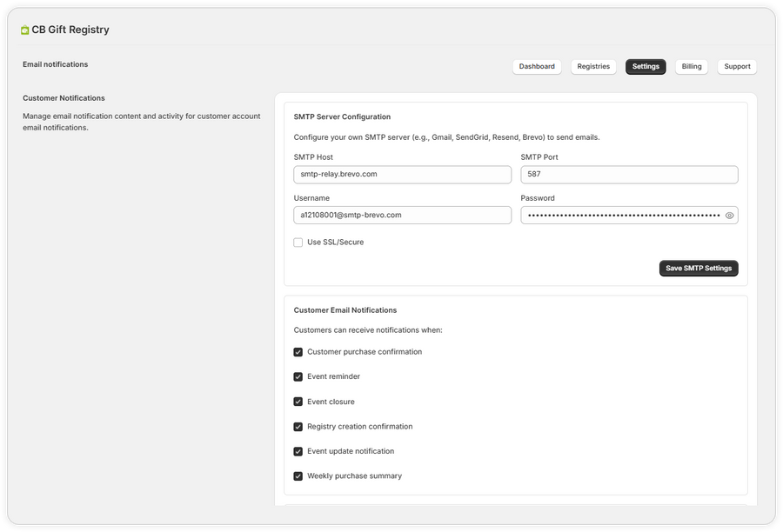Click into the Username field
783x532 pixels.
click(403, 215)
